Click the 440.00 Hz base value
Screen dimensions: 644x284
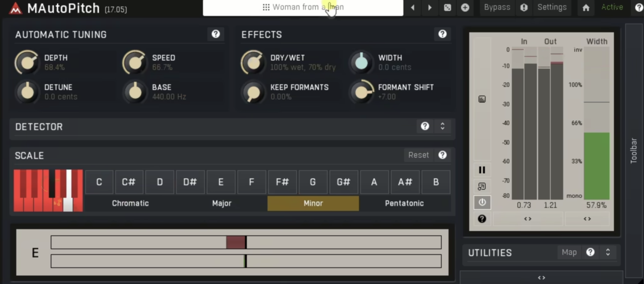click(x=169, y=97)
